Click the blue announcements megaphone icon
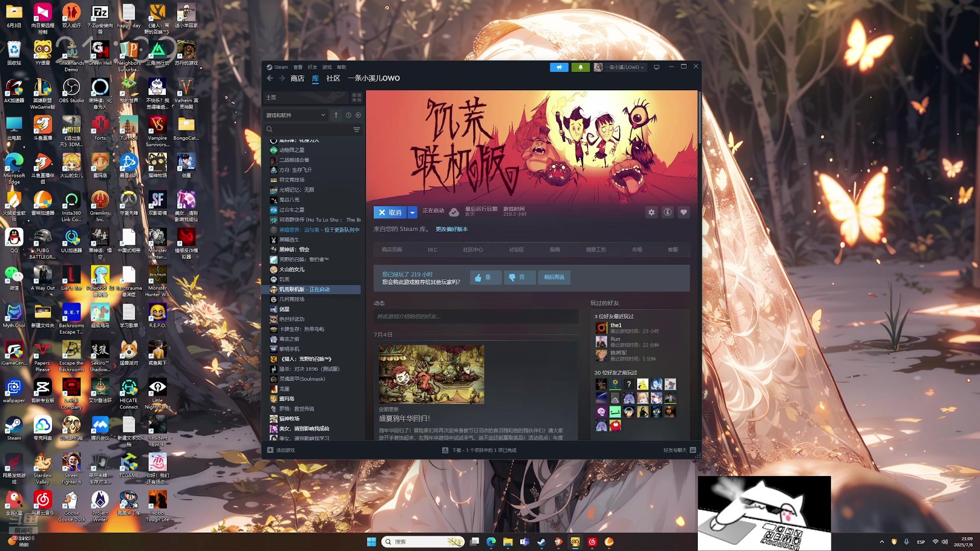This screenshot has width=980, height=551. 559,67
